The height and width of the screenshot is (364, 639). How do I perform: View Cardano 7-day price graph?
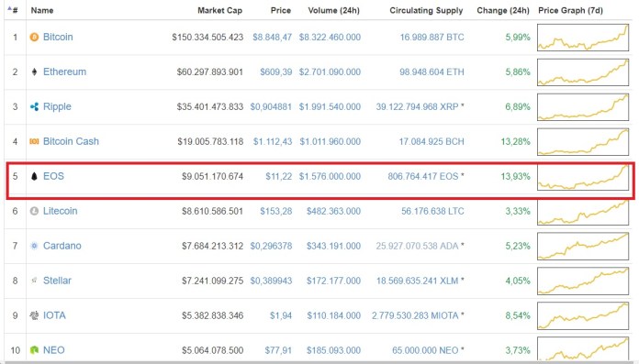click(x=583, y=247)
